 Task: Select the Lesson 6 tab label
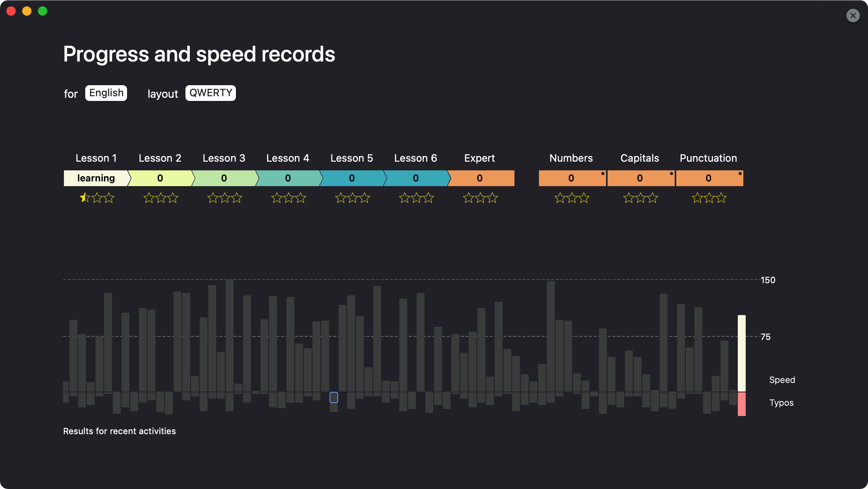point(415,158)
